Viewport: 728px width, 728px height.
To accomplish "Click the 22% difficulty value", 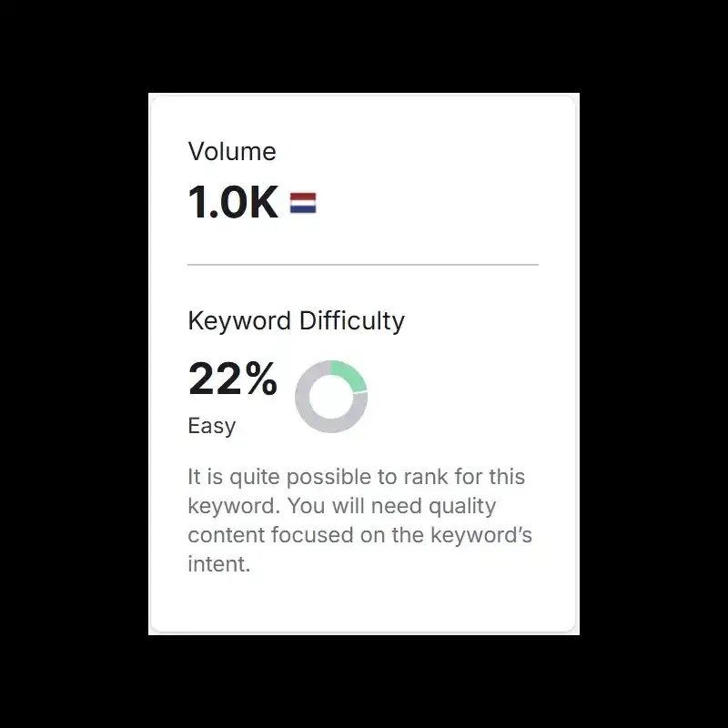I will [232, 379].
